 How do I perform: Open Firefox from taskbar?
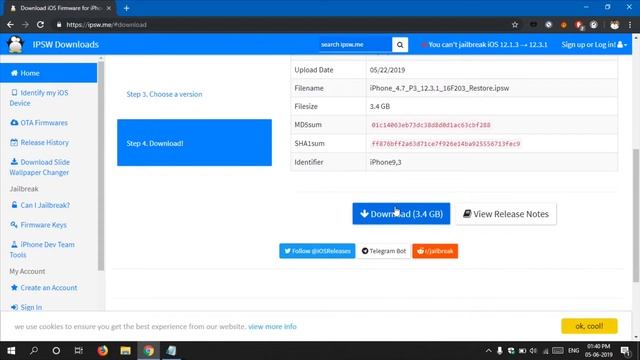coord(102,351)
